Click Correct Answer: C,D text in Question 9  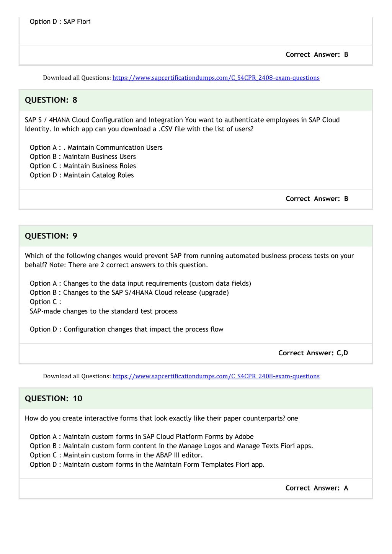click(x=313, y=353)
